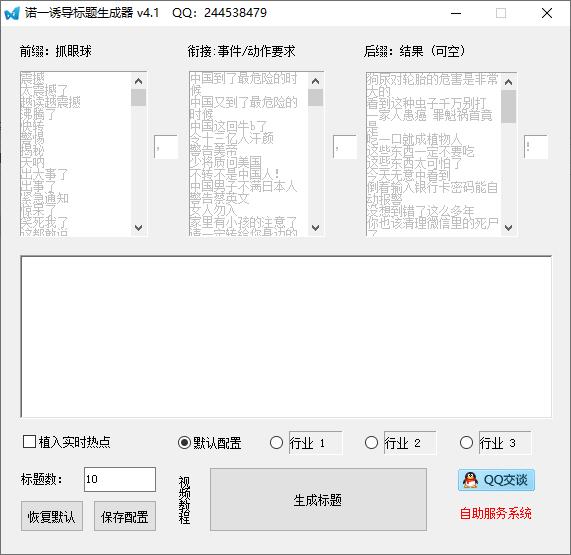Click 没想到错了这么多年 in the suffix list
The height and width of the screenshot is (555, 571).
[x=421, y=212]
